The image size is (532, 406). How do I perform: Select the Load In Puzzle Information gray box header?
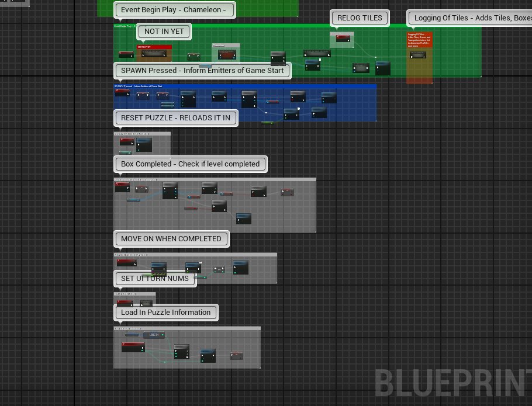coord(187,328)
